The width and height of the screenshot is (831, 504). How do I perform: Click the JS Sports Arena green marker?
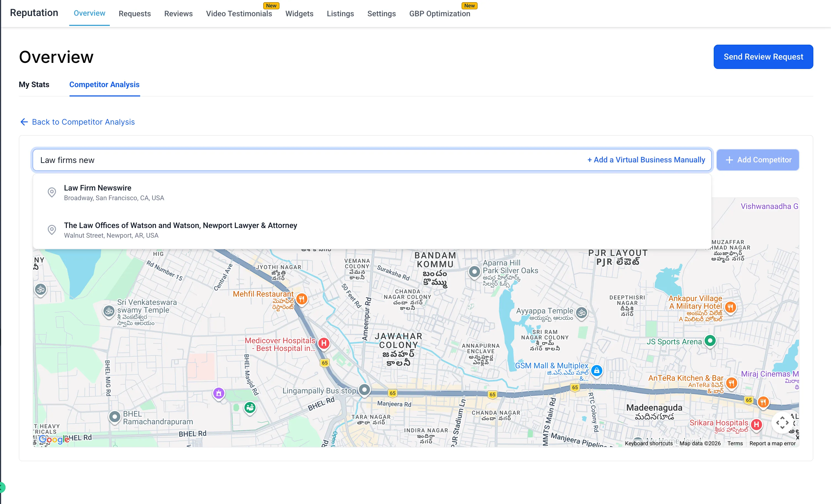point(710,341)
